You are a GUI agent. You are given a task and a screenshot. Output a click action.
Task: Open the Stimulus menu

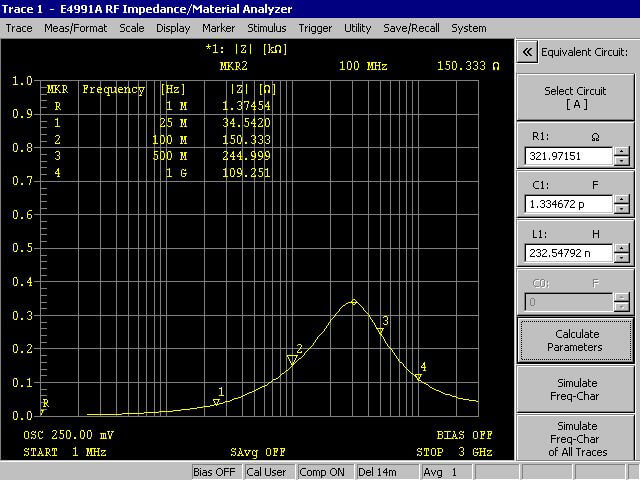(x=267, y=28)
